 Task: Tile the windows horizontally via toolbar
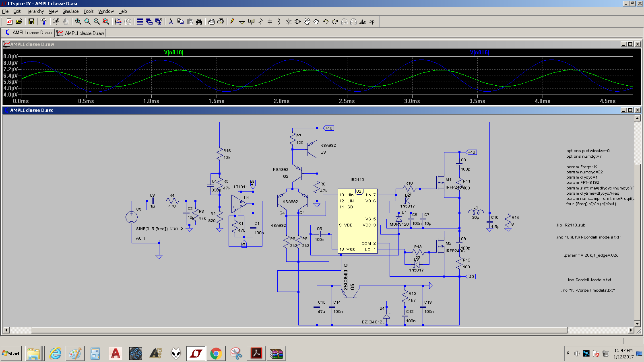[x=140, y=22]
